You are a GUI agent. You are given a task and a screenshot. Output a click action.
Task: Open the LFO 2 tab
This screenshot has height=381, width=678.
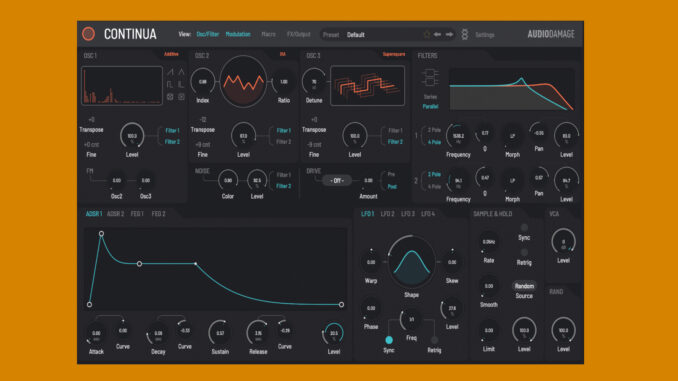(387, 214)
